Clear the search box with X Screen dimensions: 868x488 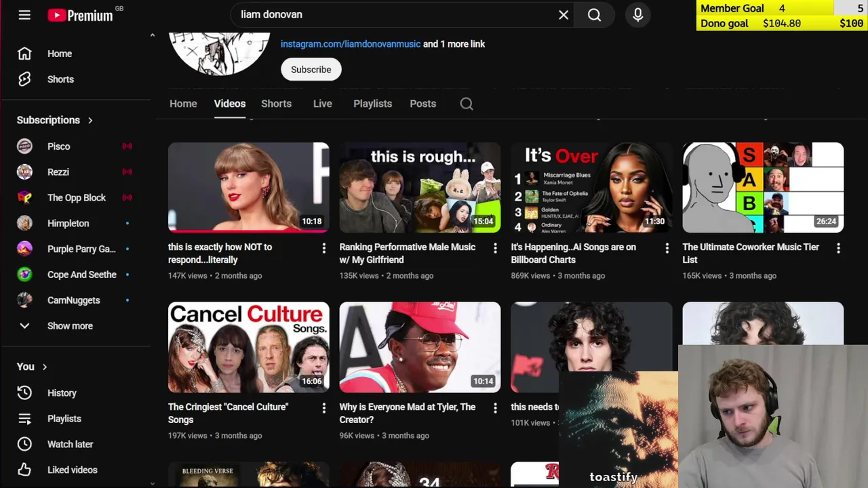point(564,15)
